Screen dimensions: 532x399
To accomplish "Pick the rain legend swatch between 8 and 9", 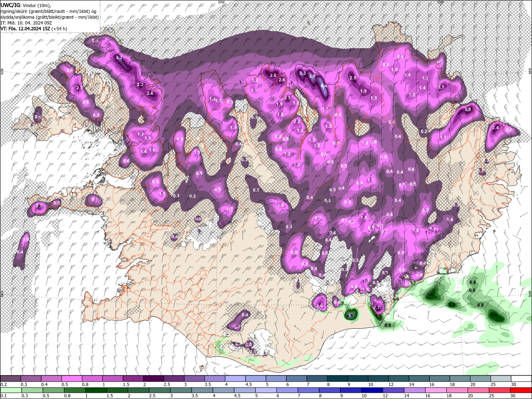I will tap(330, 390).
